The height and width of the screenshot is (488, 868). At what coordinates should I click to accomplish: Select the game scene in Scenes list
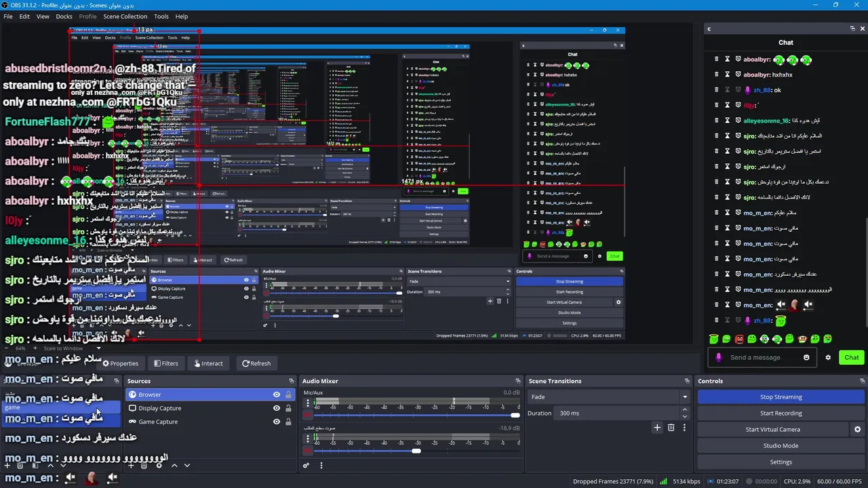(x=61, y=408)
